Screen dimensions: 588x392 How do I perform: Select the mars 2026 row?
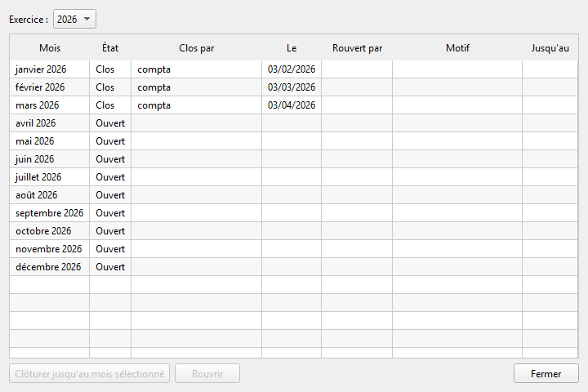[294, 105]
